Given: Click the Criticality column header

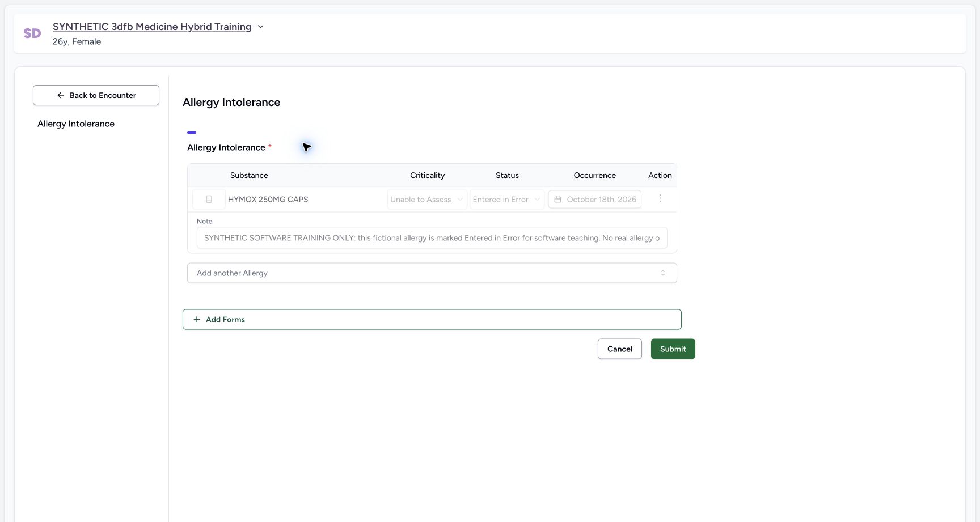Looking at the screenshot, I should pos(428,175).
